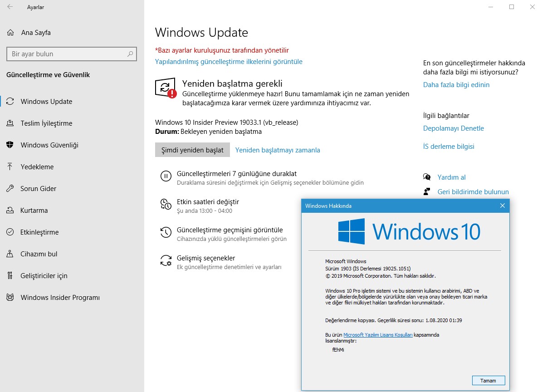Screen dimensions: 542x392
Task: Click Tamam in Windows Hakkında dialog
Action: click(488, 381)
